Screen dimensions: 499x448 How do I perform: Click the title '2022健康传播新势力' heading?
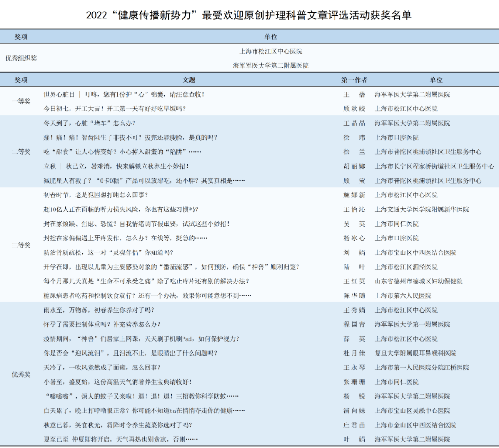pyautogui.click(x=249, y=15)
